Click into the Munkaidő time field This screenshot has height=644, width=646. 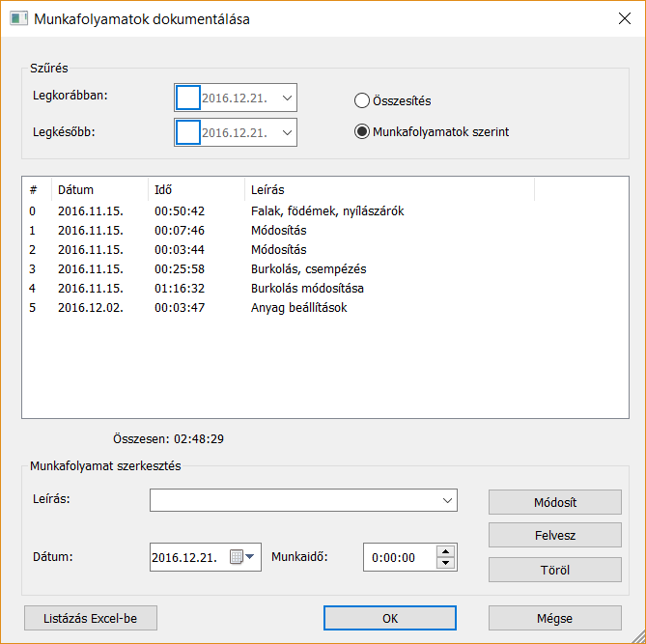pos(398,557)
